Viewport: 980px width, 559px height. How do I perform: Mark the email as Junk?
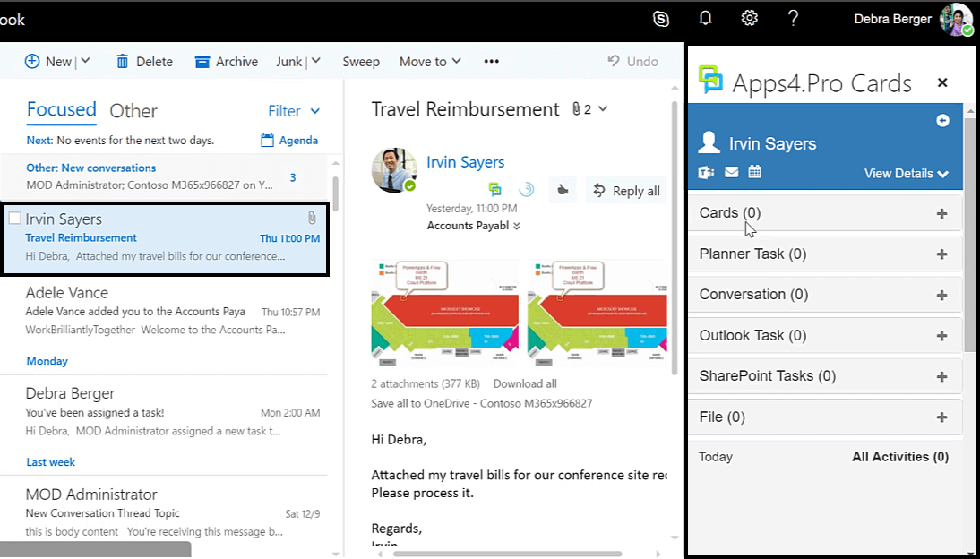coord(288,61)
